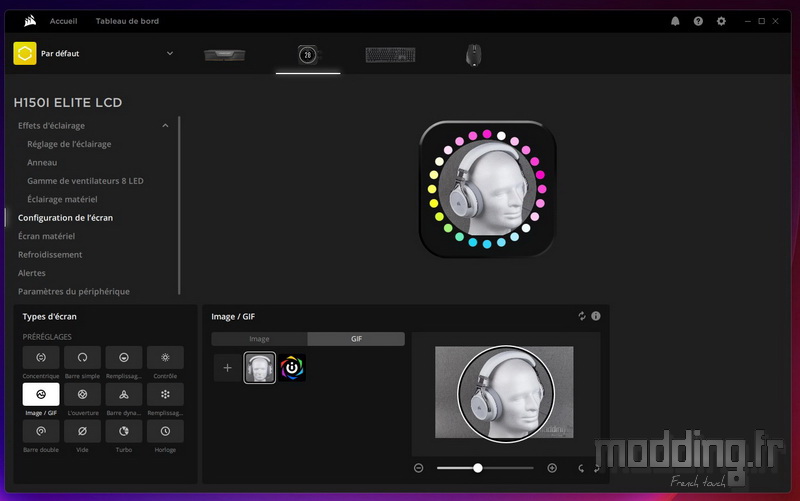Click the LCD pump head preview
The image size is (800, 501).
[487, 189]
